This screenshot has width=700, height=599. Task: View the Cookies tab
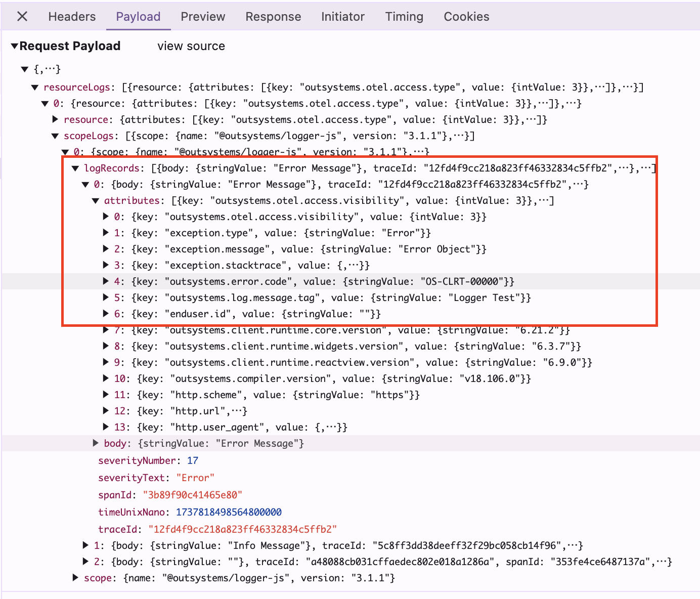click(466, 16)
